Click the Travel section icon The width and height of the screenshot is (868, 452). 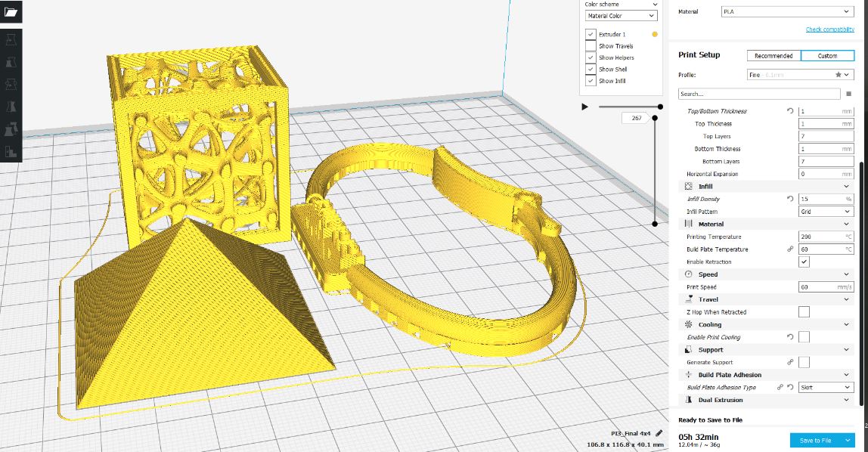pyautogui.click(x=689, y=299)
